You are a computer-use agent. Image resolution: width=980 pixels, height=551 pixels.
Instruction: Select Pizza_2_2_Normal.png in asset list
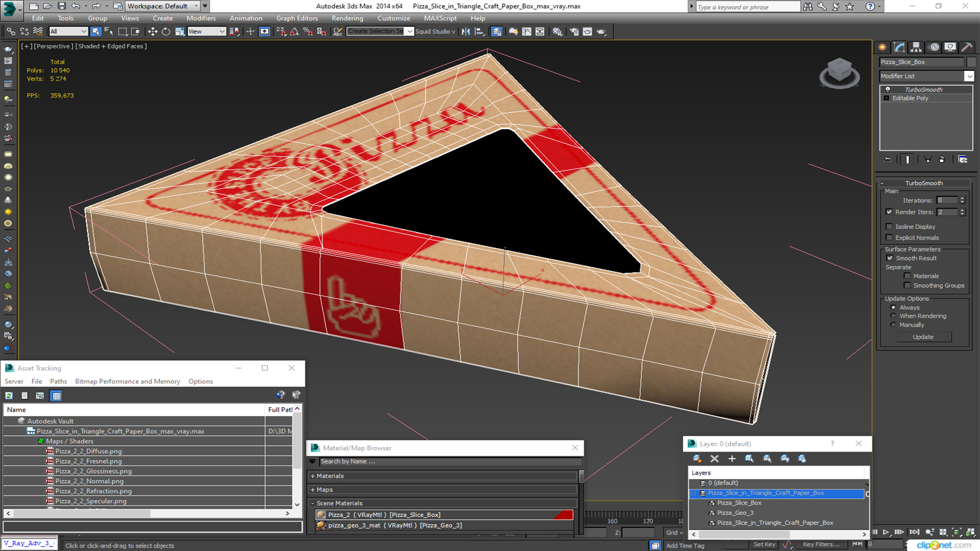89,481
